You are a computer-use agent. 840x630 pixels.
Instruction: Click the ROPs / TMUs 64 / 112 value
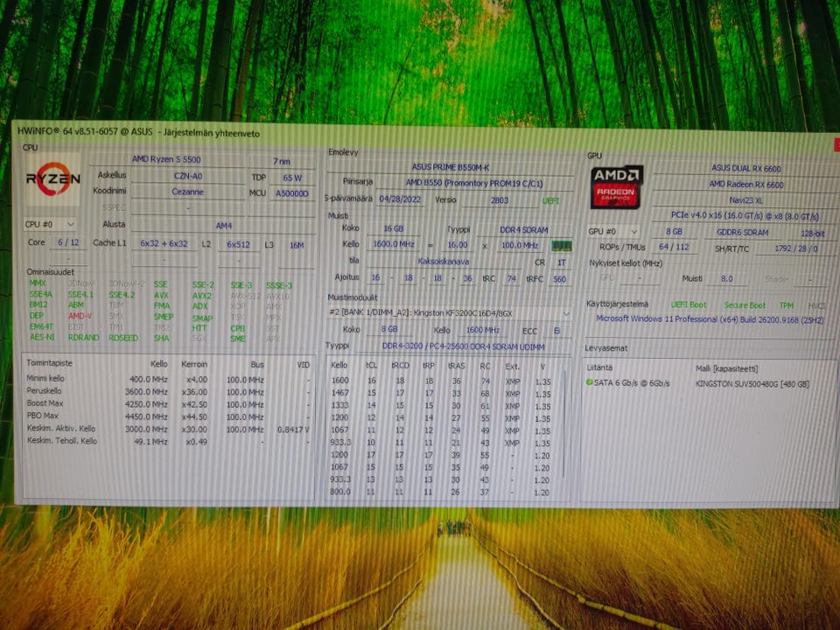[x=674, y=247]
